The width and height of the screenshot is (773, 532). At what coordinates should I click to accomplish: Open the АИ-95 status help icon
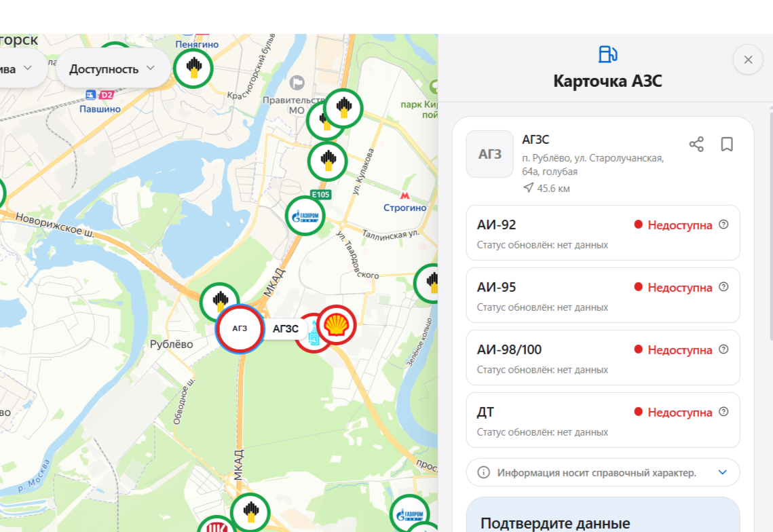723,287
